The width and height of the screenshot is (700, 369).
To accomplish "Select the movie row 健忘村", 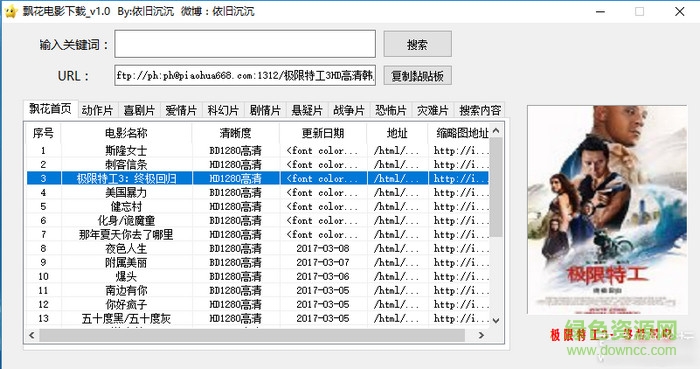I will tap(258, 206).
